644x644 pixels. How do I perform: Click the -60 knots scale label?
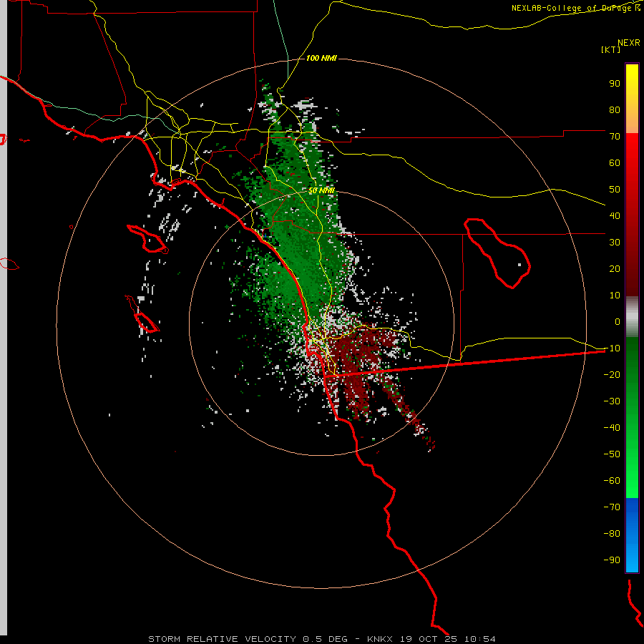click(x=612, y=481)
